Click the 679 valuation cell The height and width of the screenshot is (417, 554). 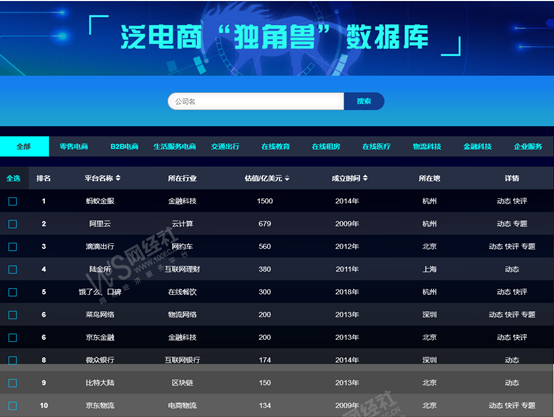[265, 224]
